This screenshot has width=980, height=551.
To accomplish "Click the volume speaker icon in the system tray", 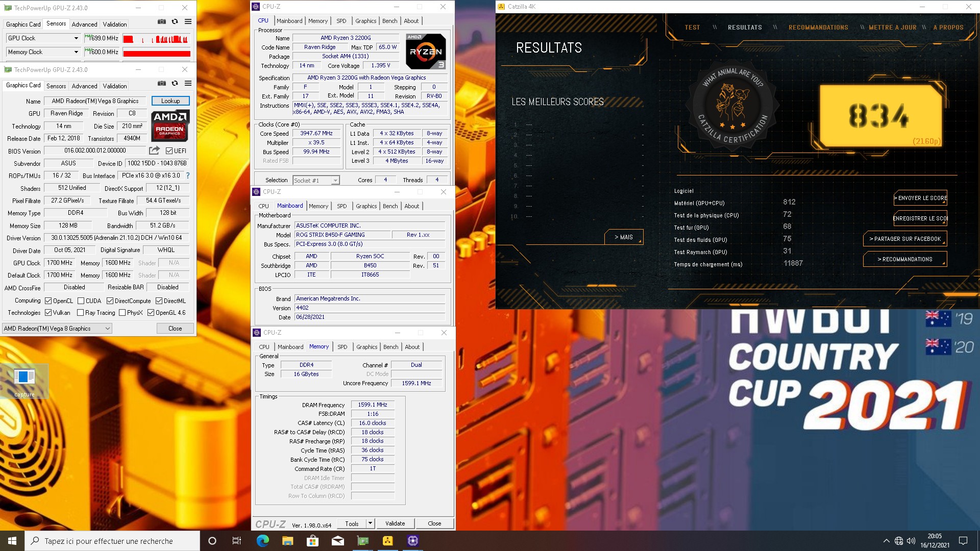I will pos(911,541).
